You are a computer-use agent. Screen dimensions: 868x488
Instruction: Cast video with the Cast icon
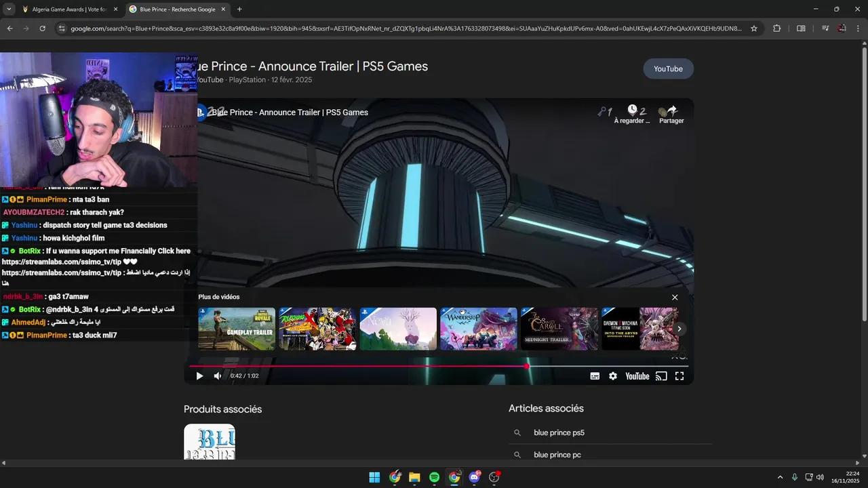point(661,376)
